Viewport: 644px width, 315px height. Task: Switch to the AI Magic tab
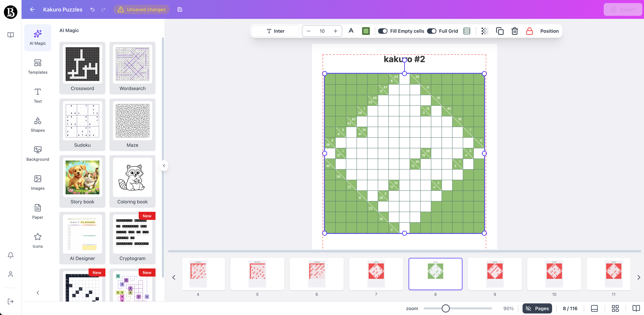37,37
